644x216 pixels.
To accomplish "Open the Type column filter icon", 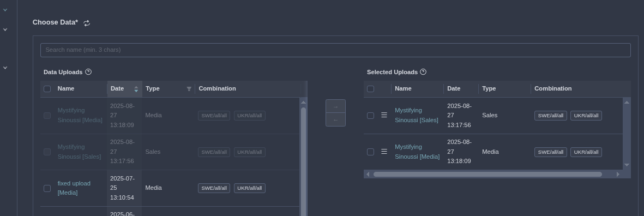I will [x=189, y=89].
